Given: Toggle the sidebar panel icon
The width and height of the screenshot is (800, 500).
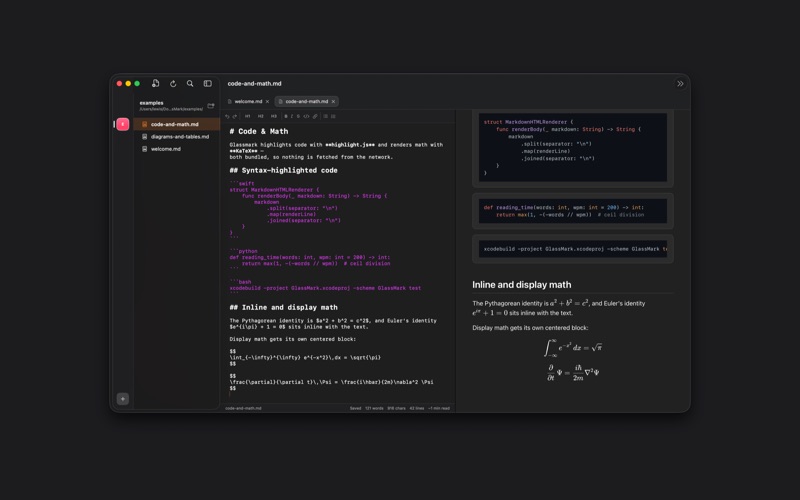Looking at the screenshot, I should (208, 84).
